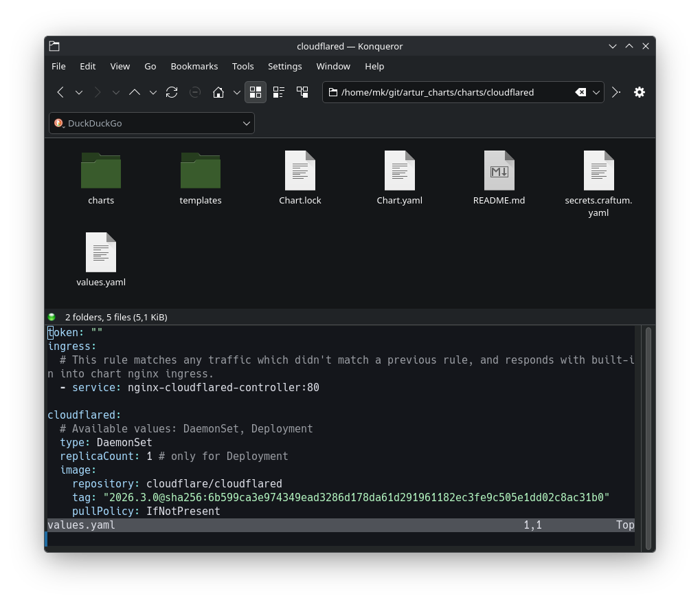Open the settings gear menu
Screen dimensions: 700x605
click(640, 93)
